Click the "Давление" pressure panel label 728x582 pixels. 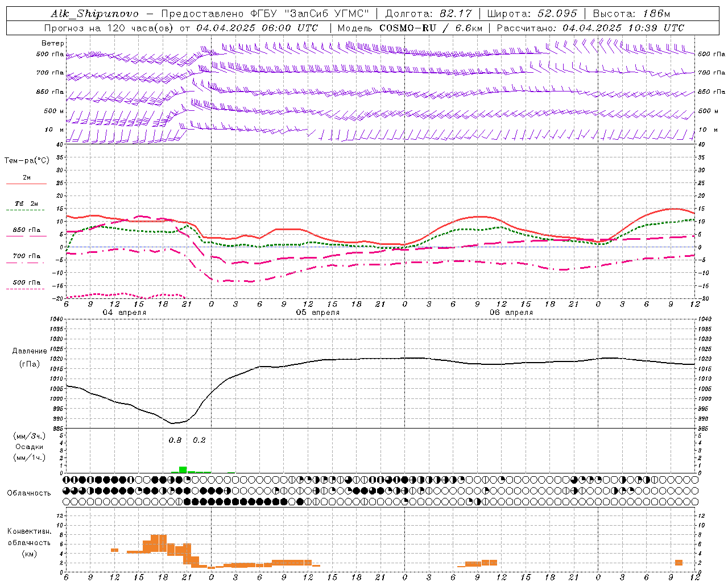coord(29,351)
